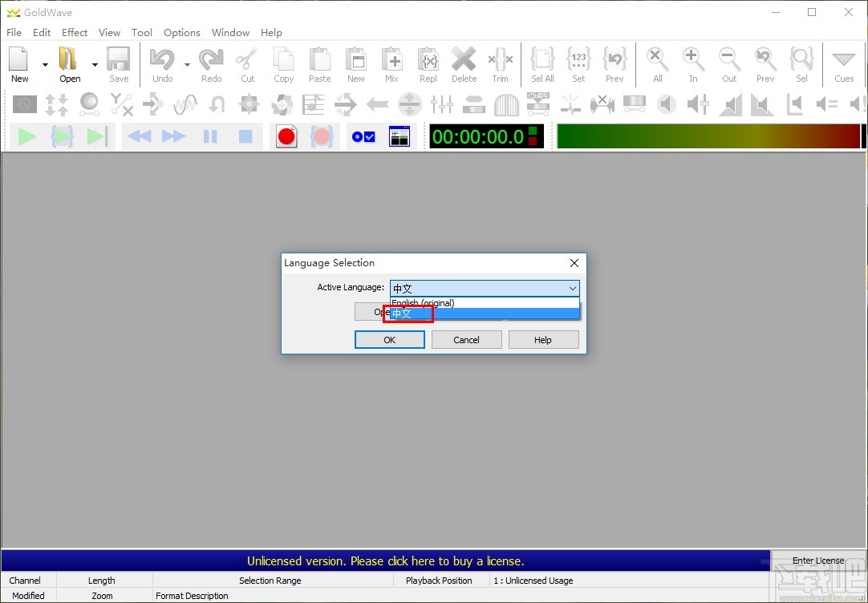Click the Pause playback button
Image resolution: width=868 pixels, height=603 pixels.
pos(210,136)
